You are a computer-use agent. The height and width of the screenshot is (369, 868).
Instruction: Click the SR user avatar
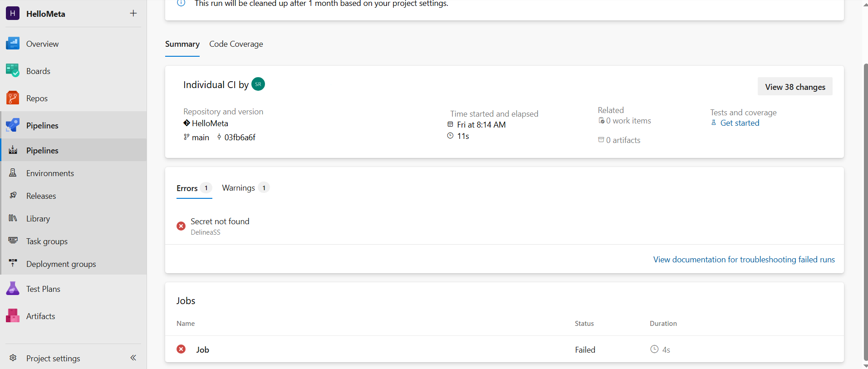point(258,84)
